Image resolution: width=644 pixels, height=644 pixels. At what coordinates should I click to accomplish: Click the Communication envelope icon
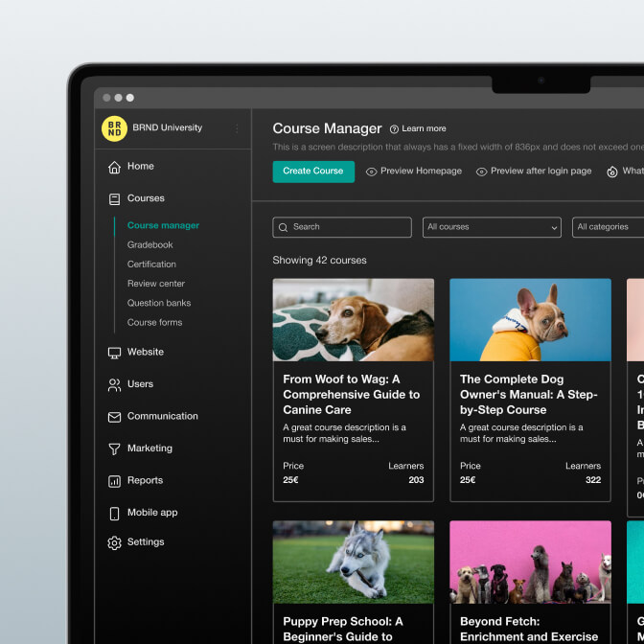point(115,417)
